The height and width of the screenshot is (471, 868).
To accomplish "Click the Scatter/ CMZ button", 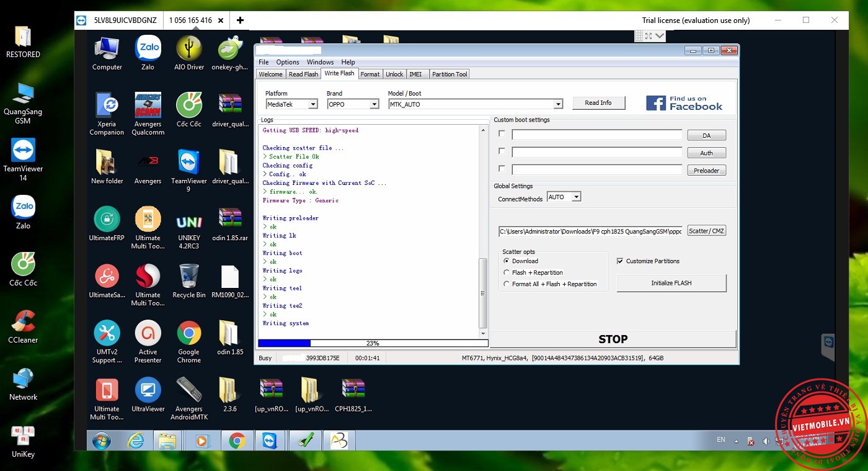I will point(706,231).
